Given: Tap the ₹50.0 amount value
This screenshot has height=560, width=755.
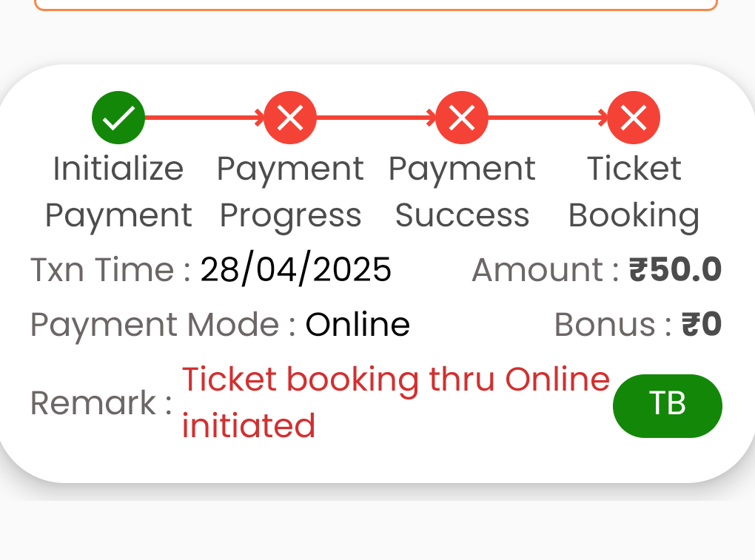Looking at the screenshot, I should coord(675,269).
